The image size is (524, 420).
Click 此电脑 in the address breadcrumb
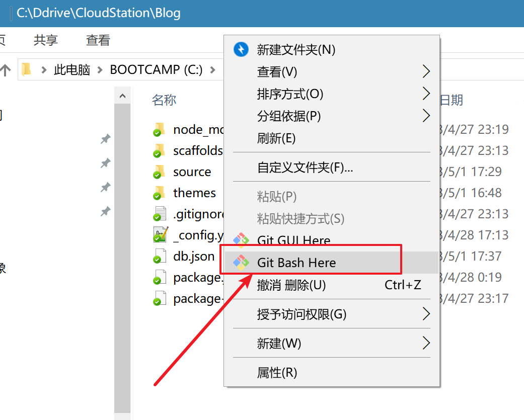click(72, 70)
